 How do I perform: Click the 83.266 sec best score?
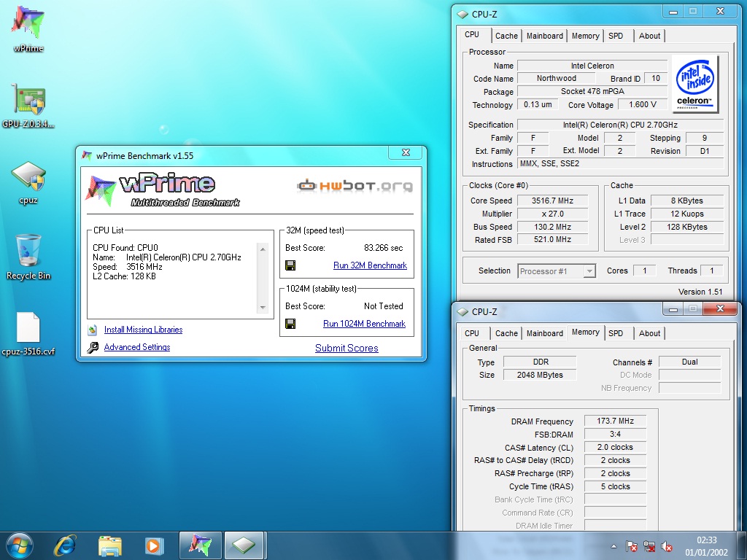coord(383,248)
